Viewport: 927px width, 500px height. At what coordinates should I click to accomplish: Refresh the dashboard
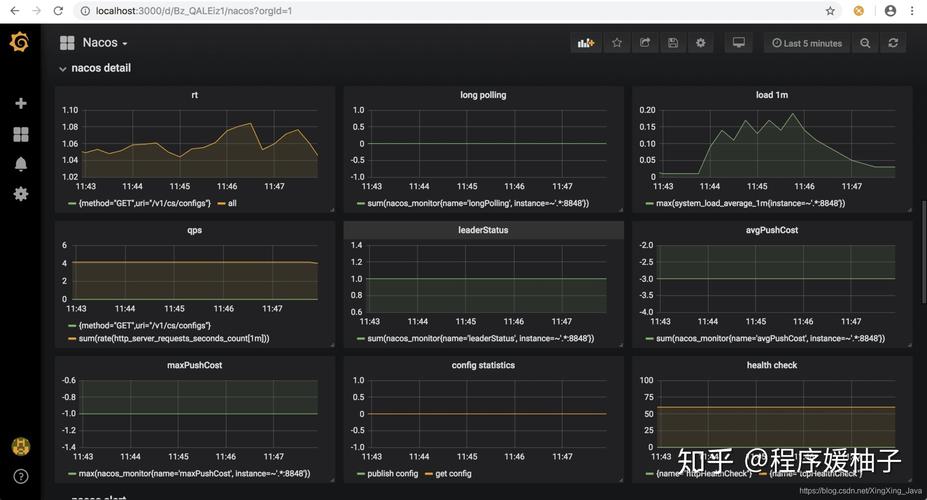tap(893, 43)
